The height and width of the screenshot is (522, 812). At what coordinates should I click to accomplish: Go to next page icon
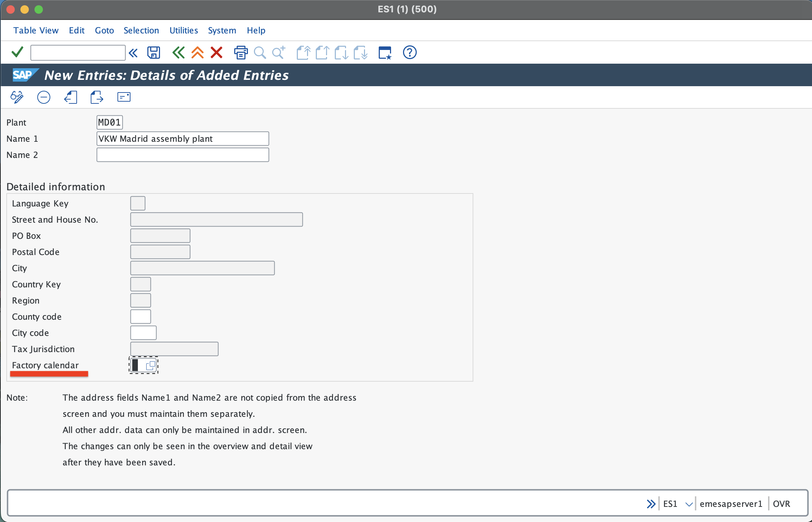(x=341, y=52)
